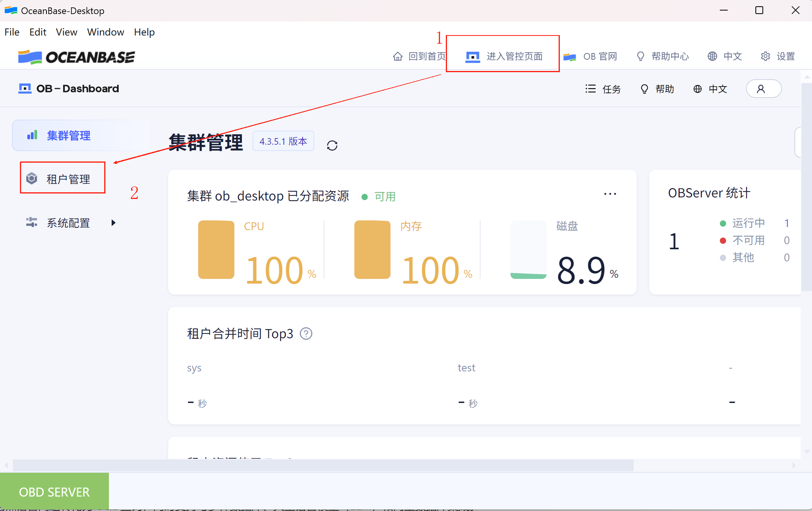Click the OBD SERVER status button

tap(54, 492)
